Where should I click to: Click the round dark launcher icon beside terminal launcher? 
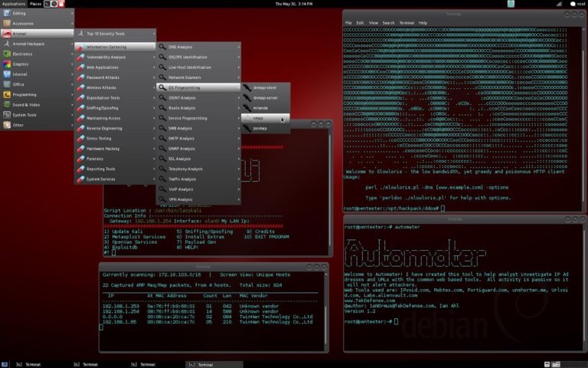pos(54,4)
